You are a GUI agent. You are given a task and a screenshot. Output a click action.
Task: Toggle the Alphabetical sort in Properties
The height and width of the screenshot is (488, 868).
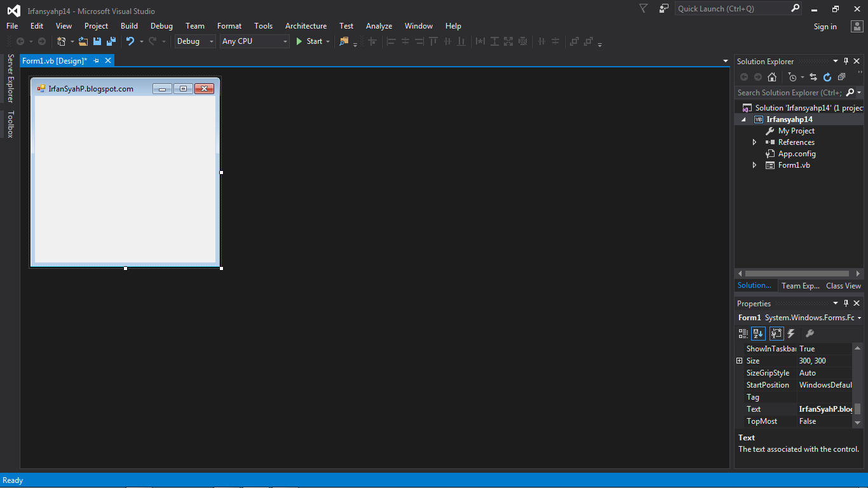(x=757, y=333)
